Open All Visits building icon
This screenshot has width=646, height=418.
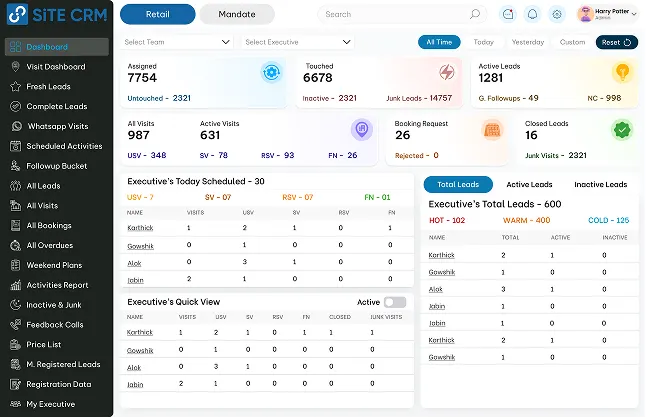(15, 205)
